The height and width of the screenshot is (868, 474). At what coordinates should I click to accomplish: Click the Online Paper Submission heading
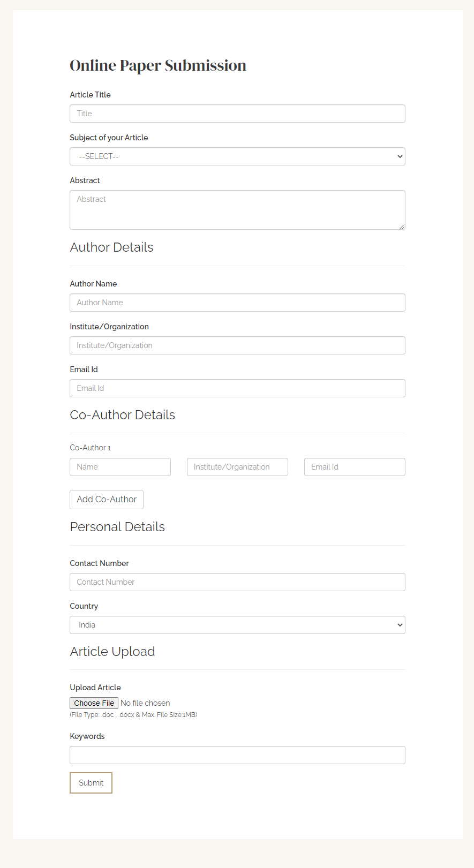point(157,65)
